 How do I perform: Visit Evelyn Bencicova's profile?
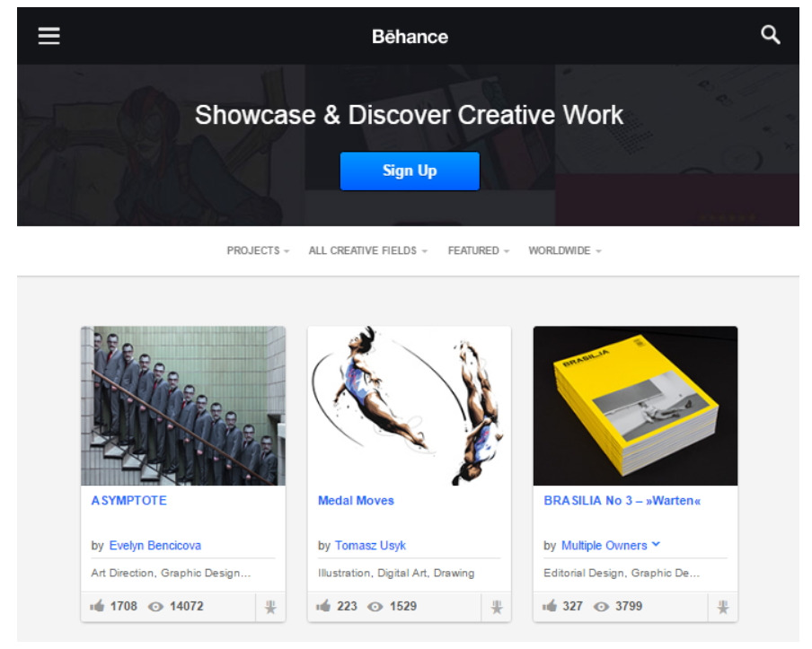tap(154, 546)
